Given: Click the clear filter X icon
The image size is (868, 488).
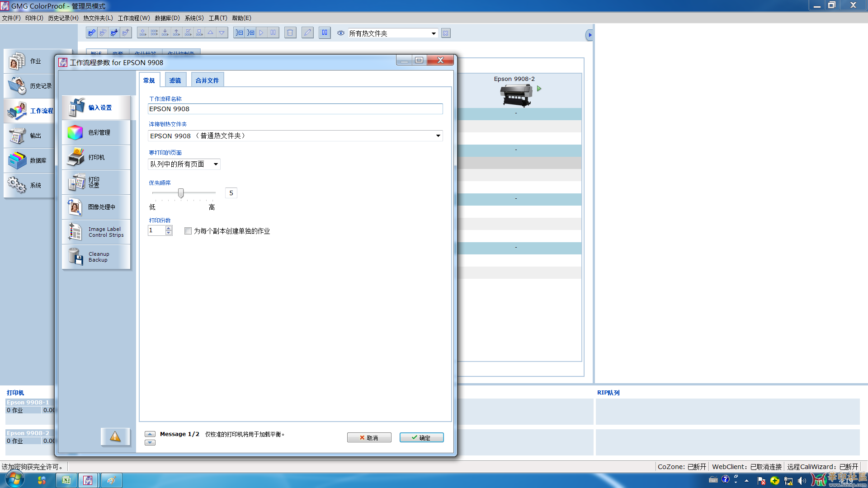Looking at the screenshot, I should click(x=446, y=33).
